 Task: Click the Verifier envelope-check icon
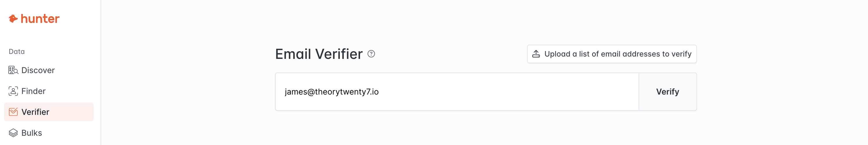coord(13,112)
